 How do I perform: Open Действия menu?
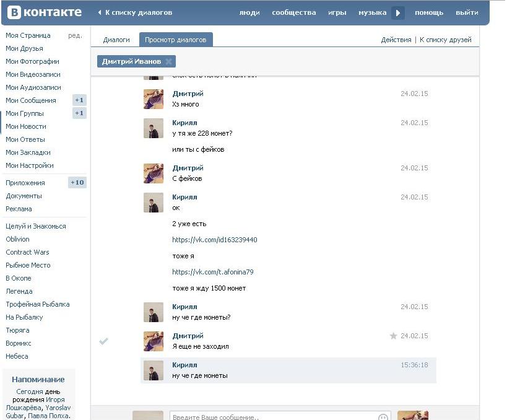(x=396, y=40)
